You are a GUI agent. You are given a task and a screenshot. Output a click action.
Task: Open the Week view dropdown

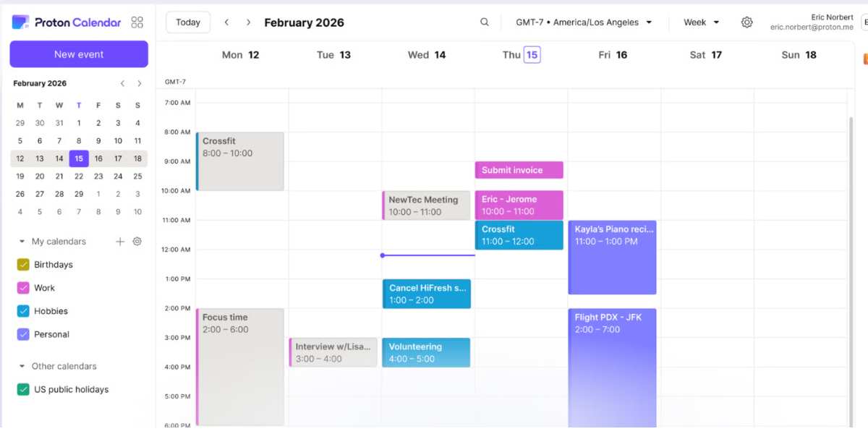click(x=700, y=22)
